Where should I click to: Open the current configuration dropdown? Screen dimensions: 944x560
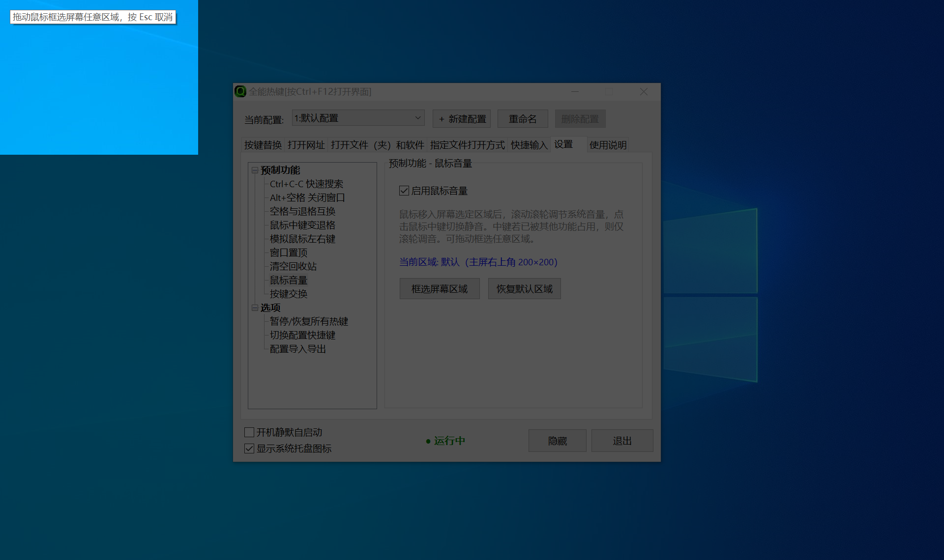pyautogui.click(x=358, y=118)
